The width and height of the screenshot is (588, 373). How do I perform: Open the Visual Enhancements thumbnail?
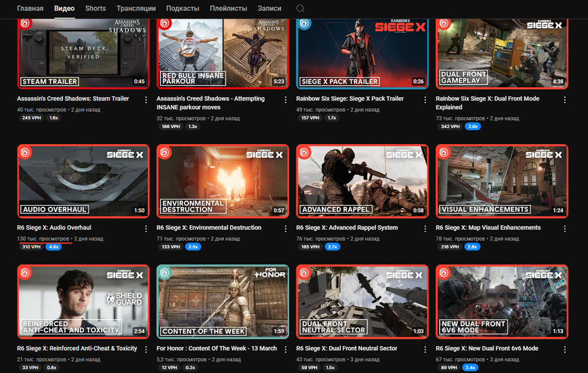(502, 181)
